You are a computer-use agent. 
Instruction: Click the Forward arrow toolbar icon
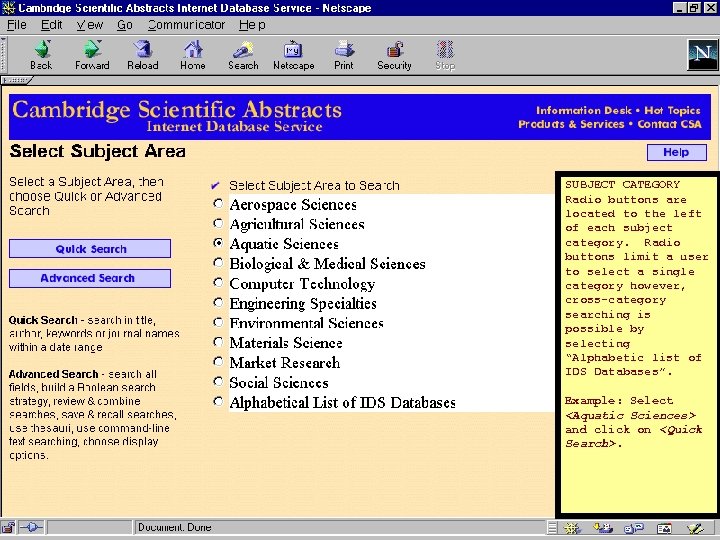92,49
